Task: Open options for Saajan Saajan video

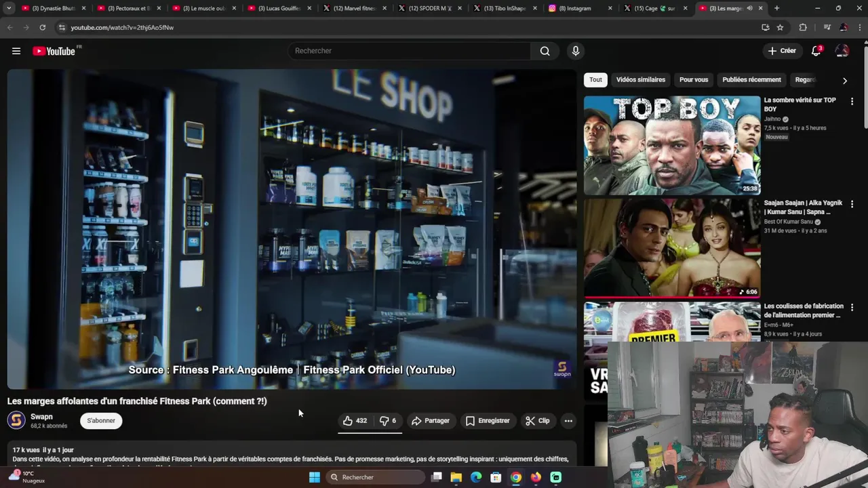Action: 852,204
